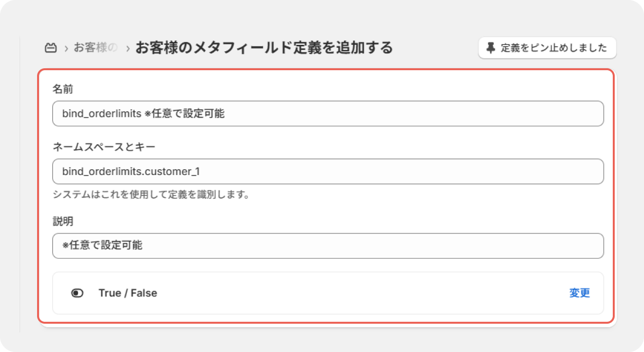
Task: Focus the ネームスペースとキー input field
Action: pos(328,171)
